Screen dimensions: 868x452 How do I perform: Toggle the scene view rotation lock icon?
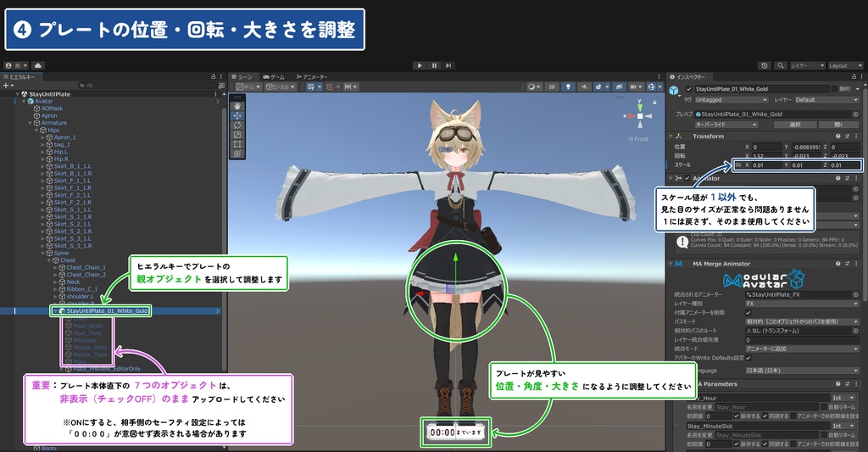(x=654, y=102)
